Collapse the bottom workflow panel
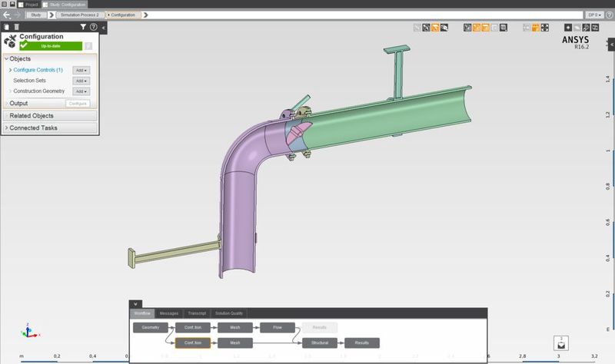615x364 pixels. coord(135,304)
